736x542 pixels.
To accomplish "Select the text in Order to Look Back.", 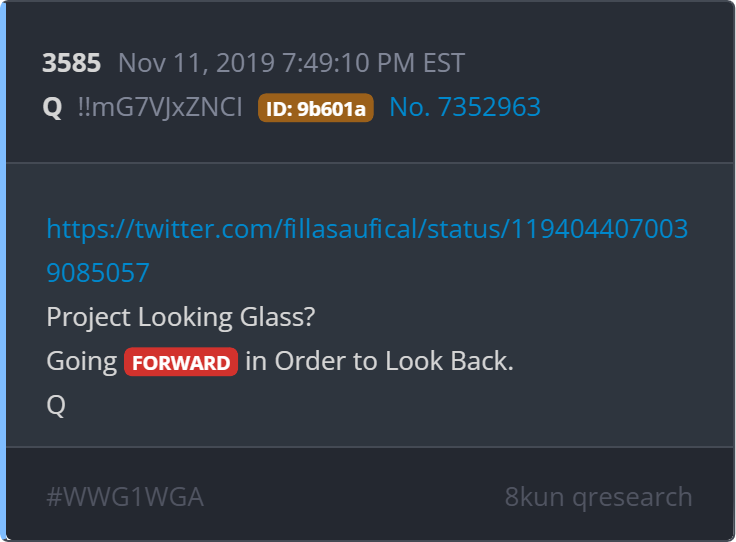I will point(379,361).
